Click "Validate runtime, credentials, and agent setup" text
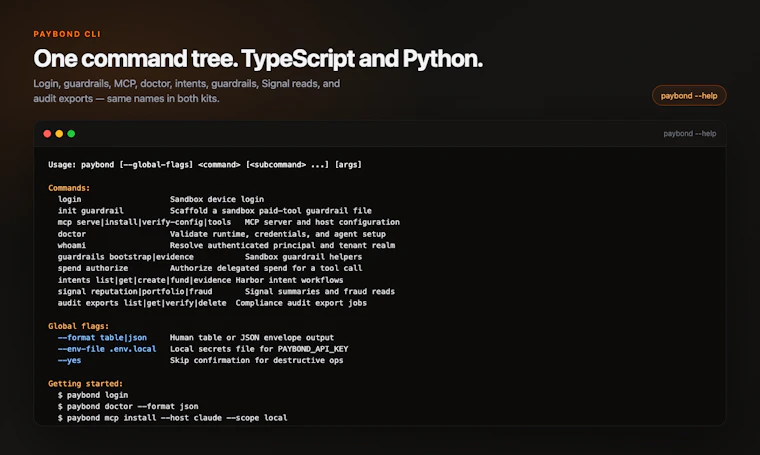 (278, 234)
